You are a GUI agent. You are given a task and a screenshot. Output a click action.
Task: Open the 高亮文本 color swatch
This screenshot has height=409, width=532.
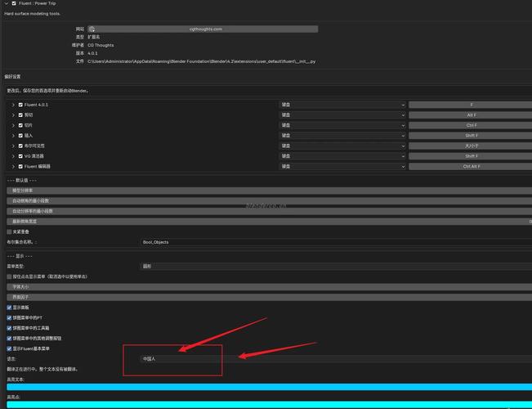pyautogui.click(x=270, y=387)
